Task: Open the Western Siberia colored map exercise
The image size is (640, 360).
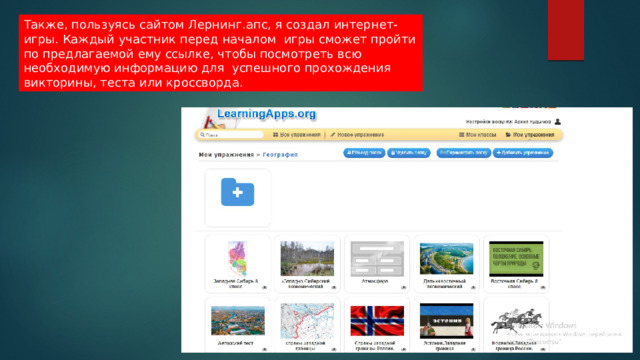Action: tap(238, 258)
